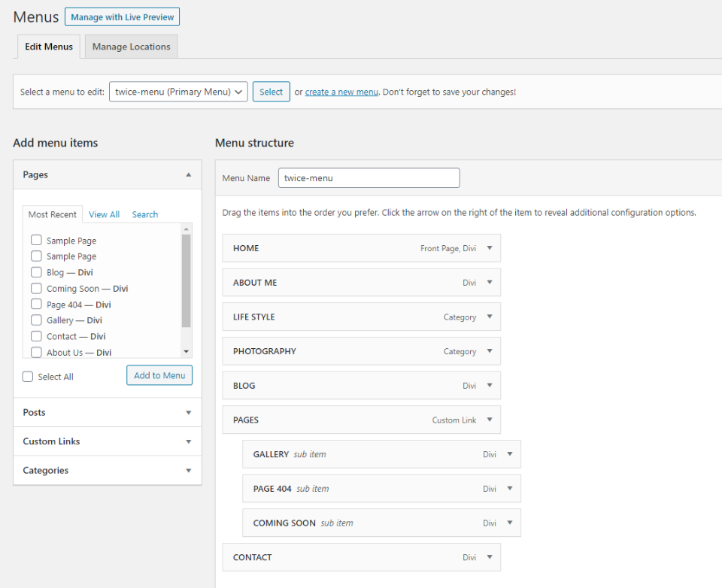Image resolution: width=722 pixels, height=588 pixels.
Task: Check the Gallery — Divi checkbox
Action: tap(36, 320)
